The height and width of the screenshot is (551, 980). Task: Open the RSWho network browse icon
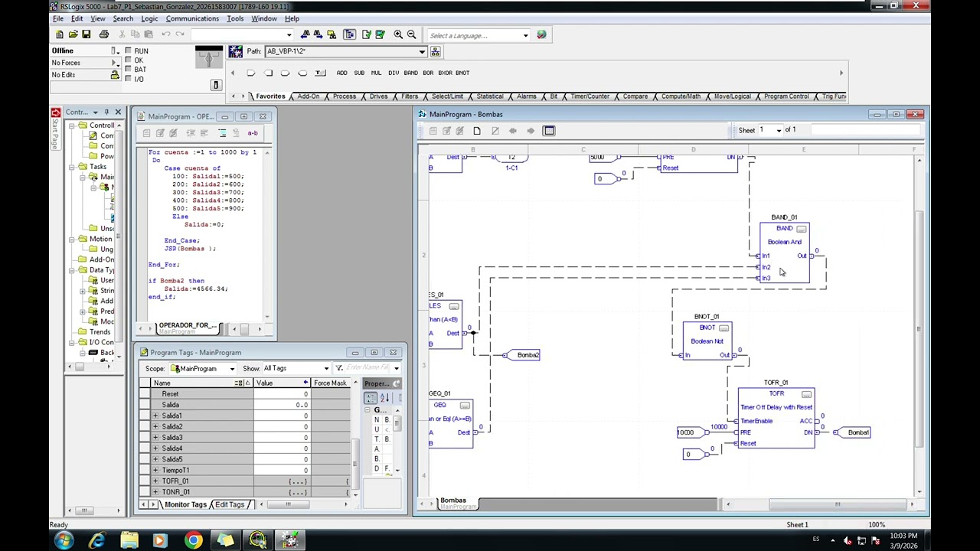[x=435, y=51]
